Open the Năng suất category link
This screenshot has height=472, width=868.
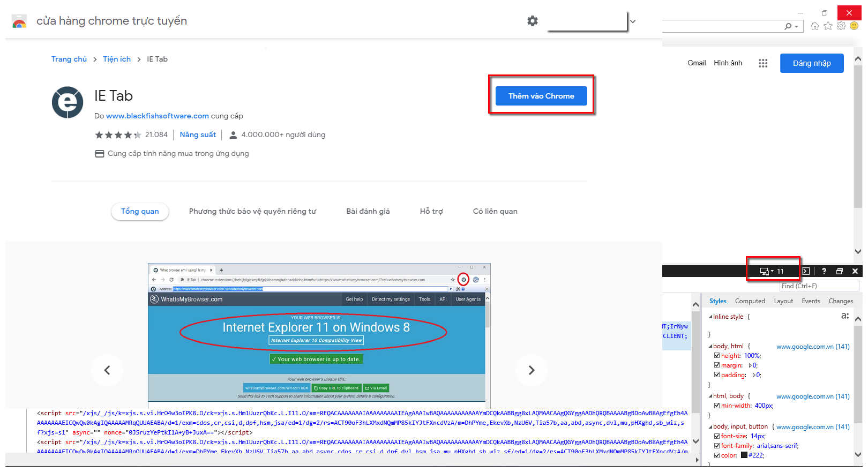pyautogui.click(x=198, y=134)
